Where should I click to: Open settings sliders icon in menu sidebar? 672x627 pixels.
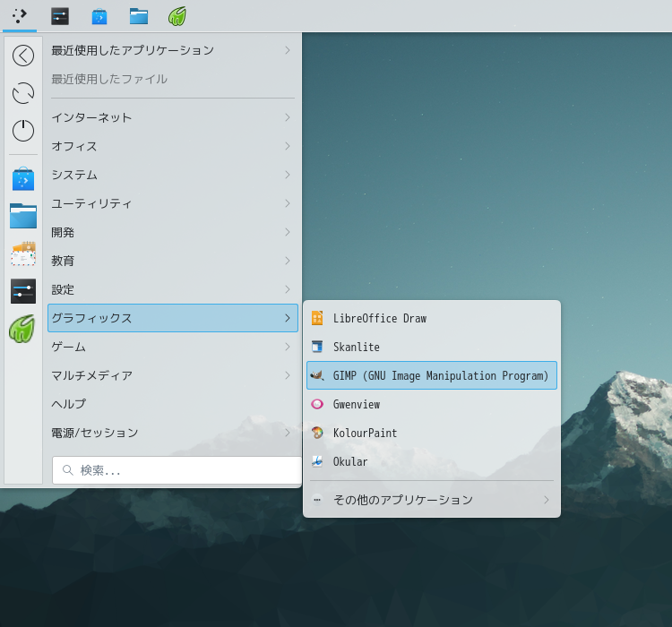[23, 291]
